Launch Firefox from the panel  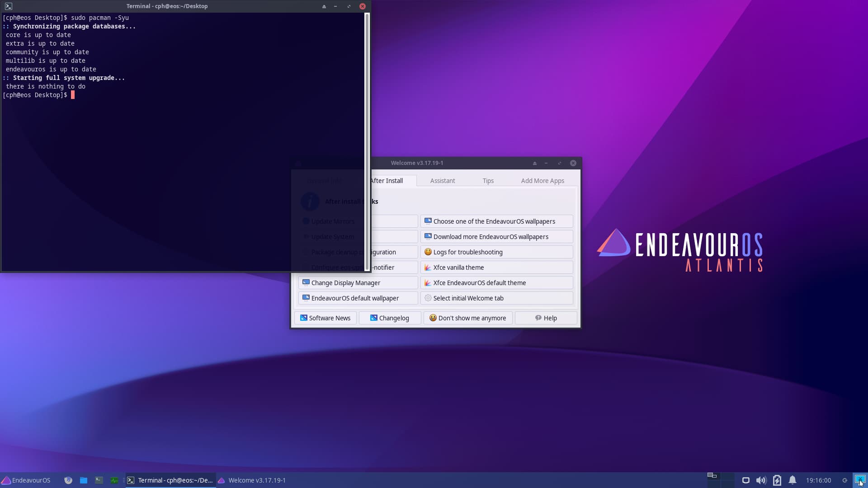click(x=68, y=480)
